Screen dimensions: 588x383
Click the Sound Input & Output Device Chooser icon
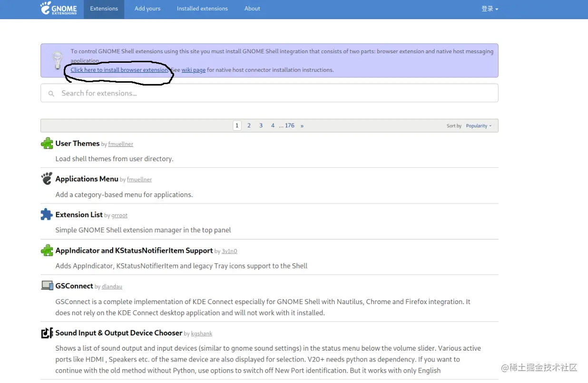(47, 333)
